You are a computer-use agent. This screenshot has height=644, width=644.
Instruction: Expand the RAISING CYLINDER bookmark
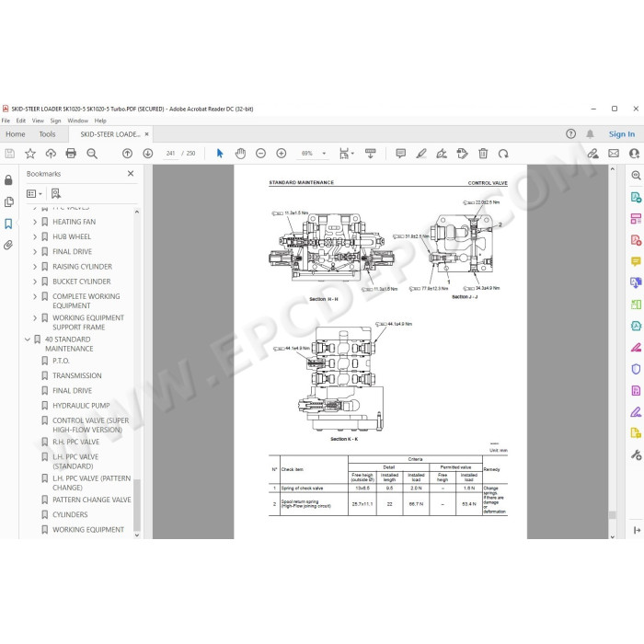35,267
